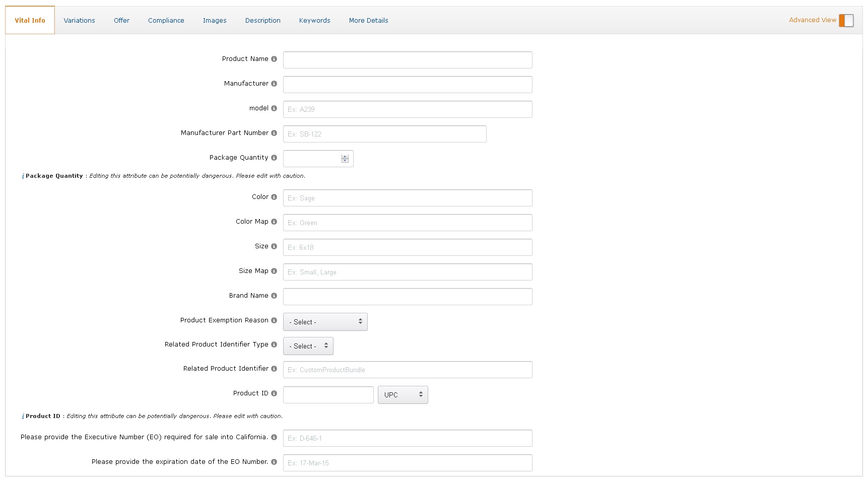The width and height of the screenshot is (868, 483).
Task: Open the Compliance tab
Action: (166, 21)
